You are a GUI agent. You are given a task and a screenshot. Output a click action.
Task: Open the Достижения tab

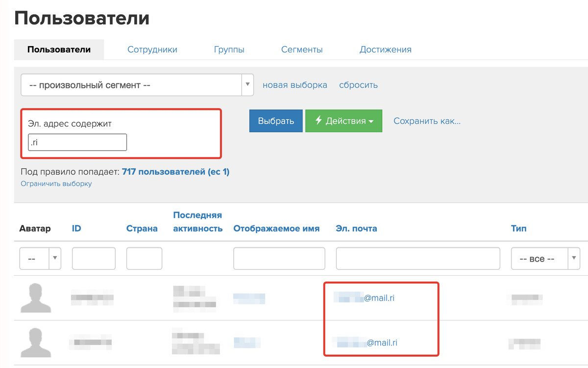pos(386,50)
